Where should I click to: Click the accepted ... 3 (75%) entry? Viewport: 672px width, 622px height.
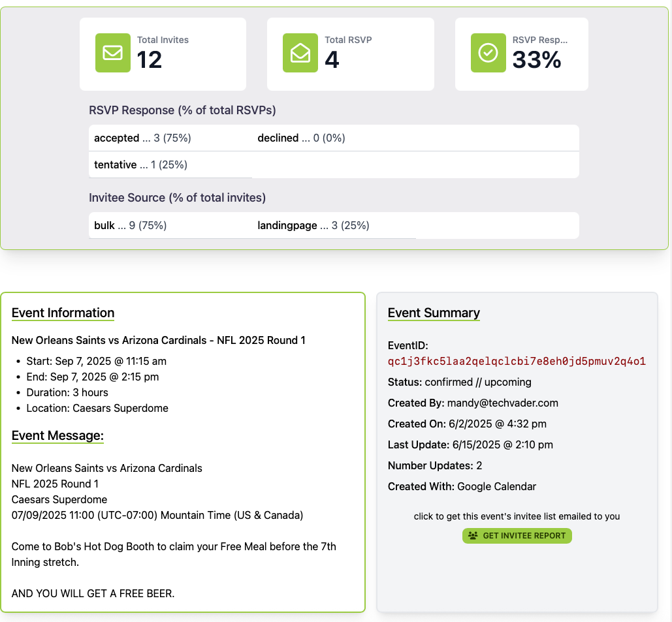point(143,138)
